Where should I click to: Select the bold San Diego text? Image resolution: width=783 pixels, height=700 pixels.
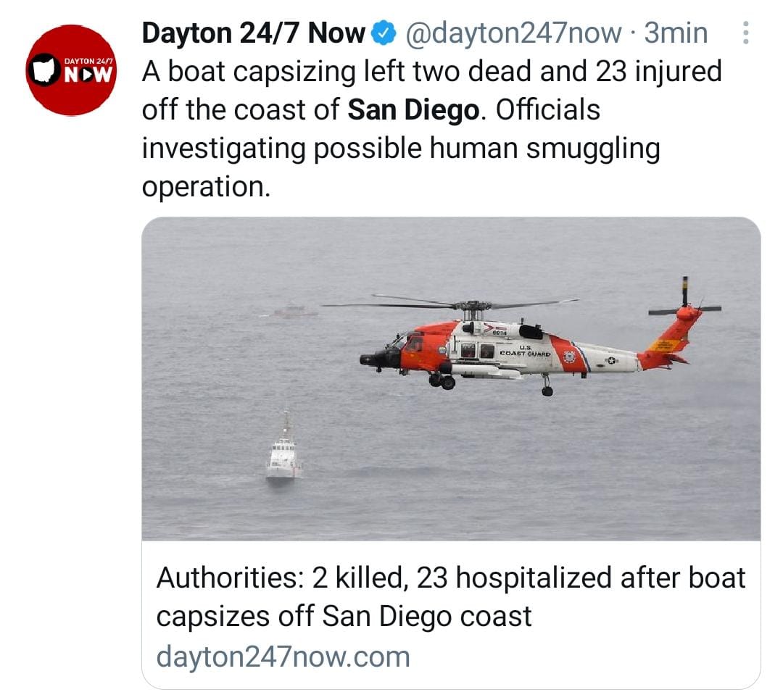413,110
